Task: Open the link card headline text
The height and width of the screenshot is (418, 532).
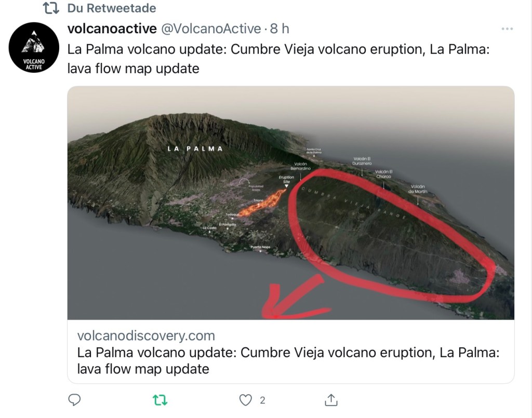Action: [288, 361]
